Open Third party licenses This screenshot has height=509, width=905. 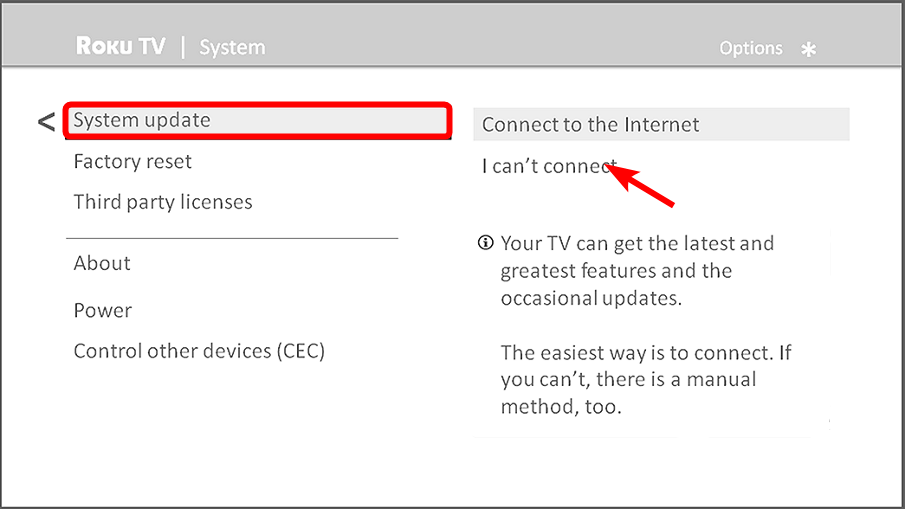pyautogui.click(x=163, y=203)
